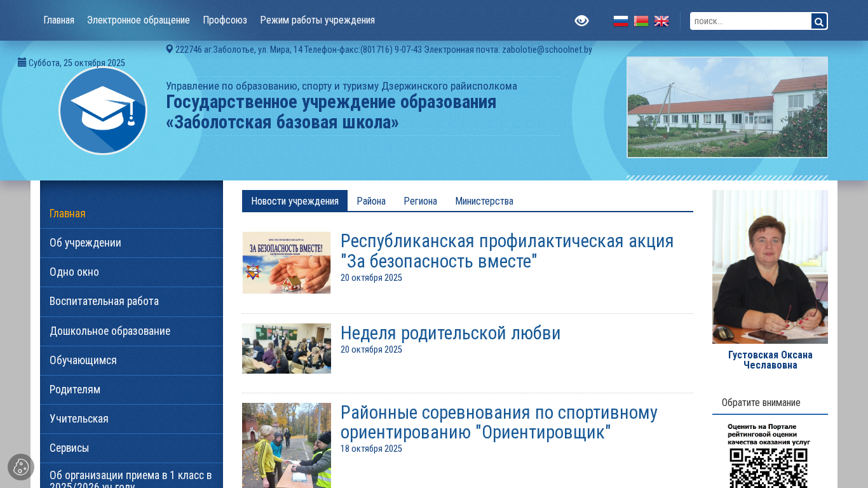Open Электронное обращение in the top menu

[x=139, y=20]
